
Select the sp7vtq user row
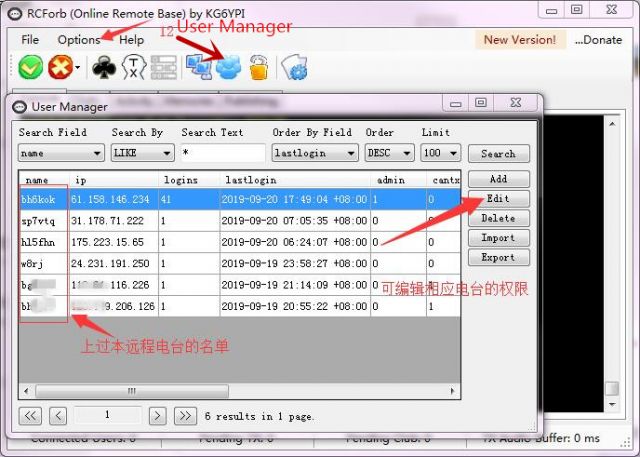(240, 221)
